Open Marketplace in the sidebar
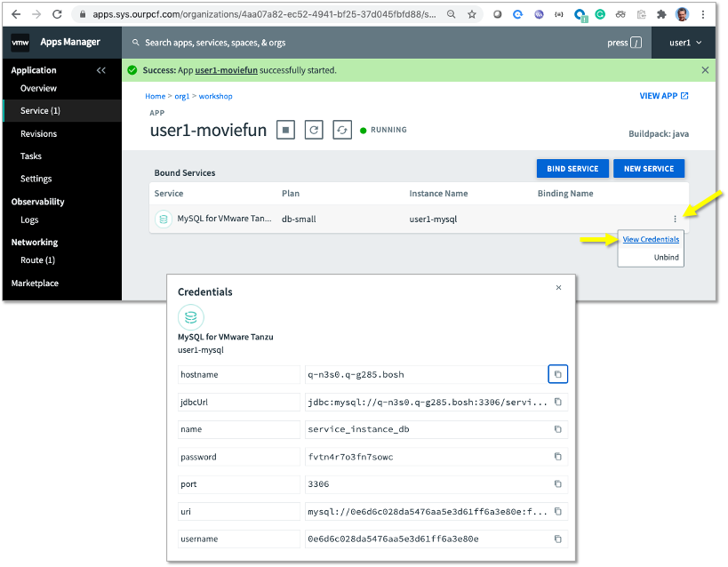This screenshot has height=567, width=728. (35, 283)
